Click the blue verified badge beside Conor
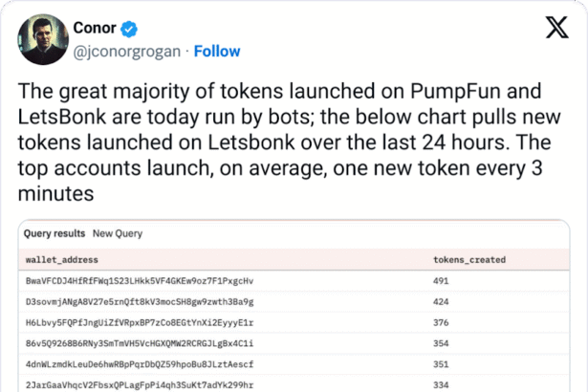 tap(133, 29)
